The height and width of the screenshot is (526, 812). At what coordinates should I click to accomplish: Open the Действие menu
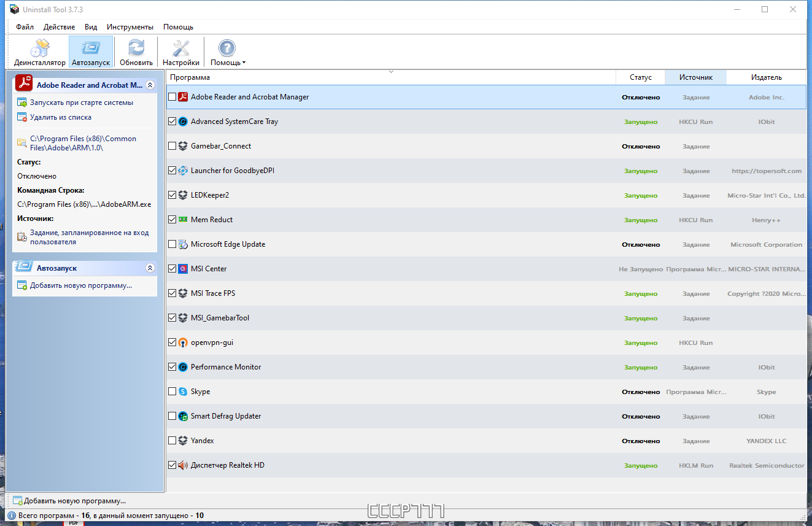tap(59, 27)
